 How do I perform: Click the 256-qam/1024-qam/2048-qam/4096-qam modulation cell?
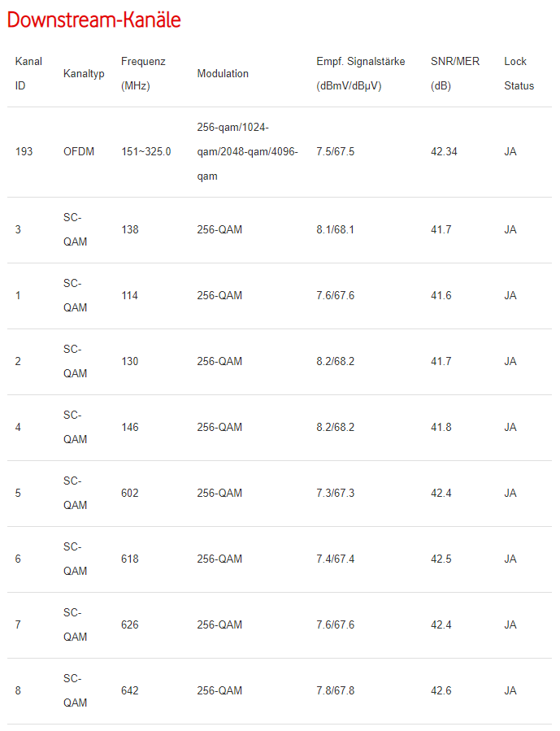click(x=247, y=152)
